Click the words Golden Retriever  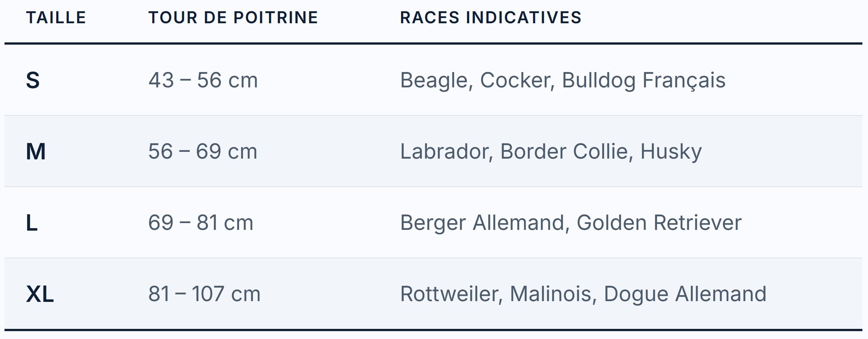click(x=659, y=223)
